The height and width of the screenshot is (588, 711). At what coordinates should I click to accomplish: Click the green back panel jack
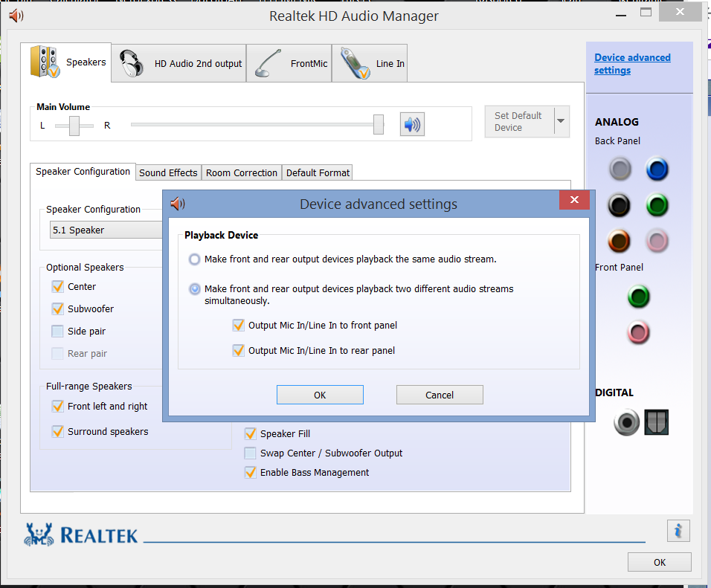tap(657, 205)
